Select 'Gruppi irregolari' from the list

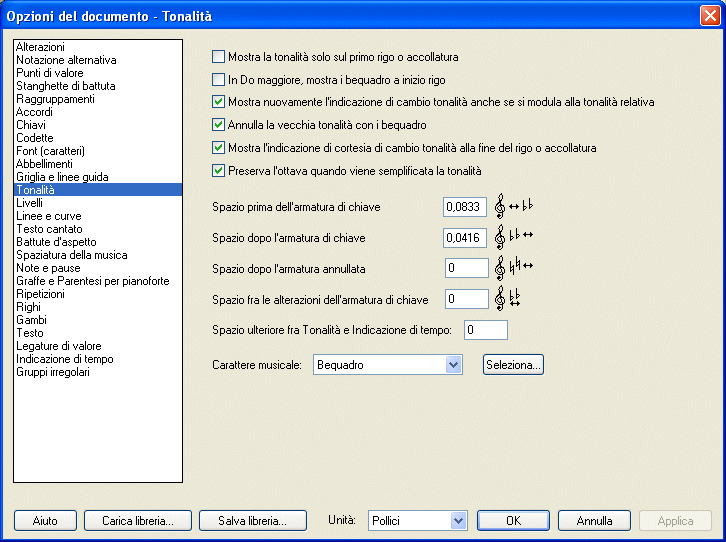coord(53,372)
